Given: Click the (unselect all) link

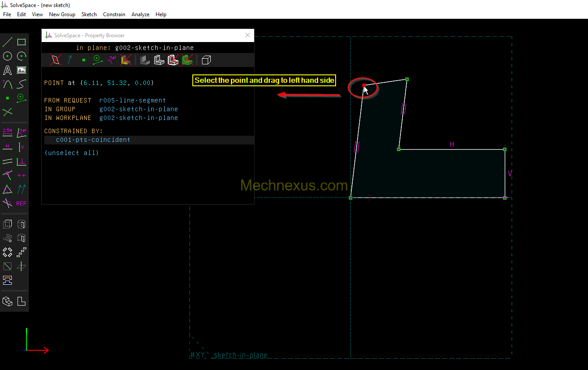Looking at the screenshot, I should pos(71,153).
